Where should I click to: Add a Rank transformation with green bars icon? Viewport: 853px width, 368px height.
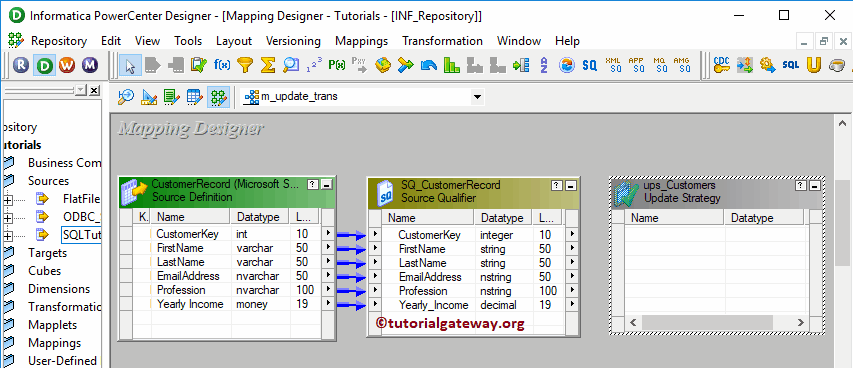pos(452,65)
